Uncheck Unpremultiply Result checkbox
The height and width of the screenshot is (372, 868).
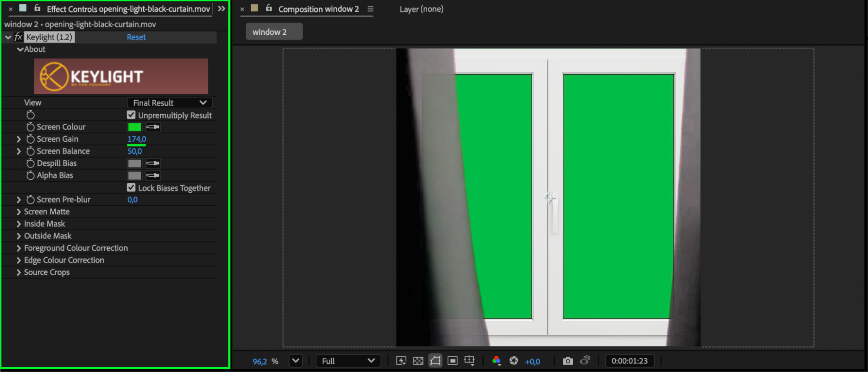(x=131, y=115)
